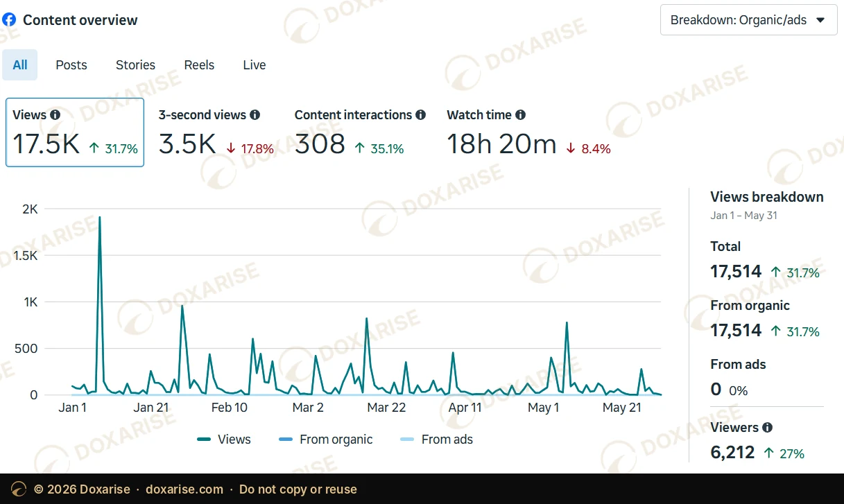Click the Mar 2 x-axis label
The image size is (844, 504).
[308, 408]
